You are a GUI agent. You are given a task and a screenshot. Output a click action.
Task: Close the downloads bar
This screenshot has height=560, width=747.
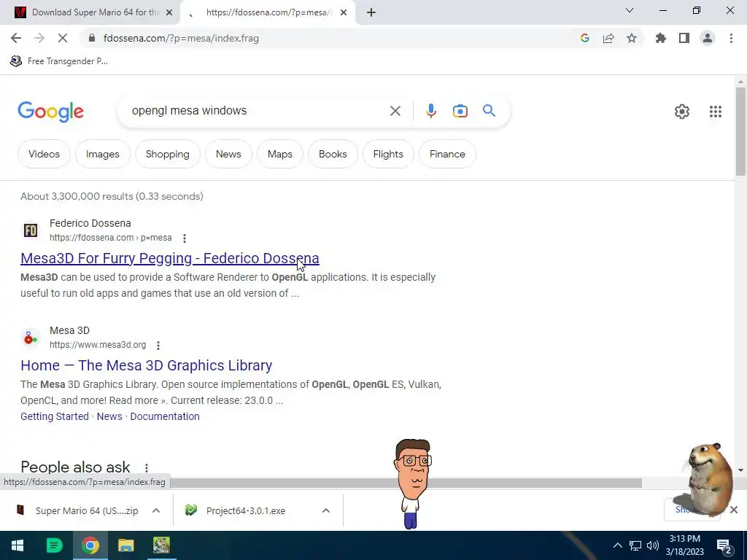734,510
